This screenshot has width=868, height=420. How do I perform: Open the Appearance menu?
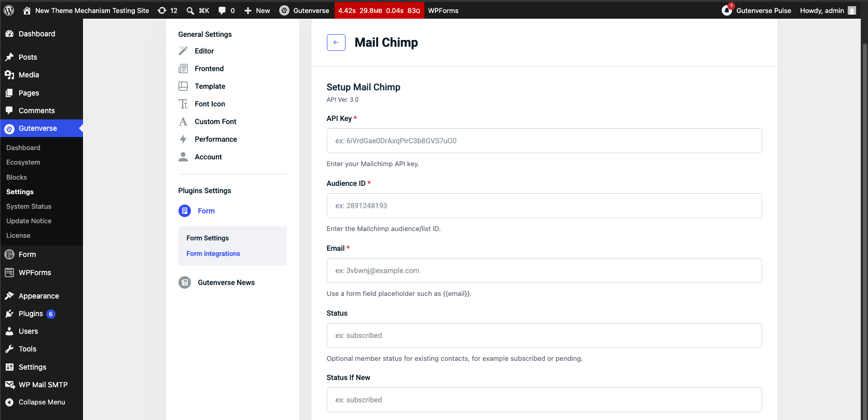point(42,296)
